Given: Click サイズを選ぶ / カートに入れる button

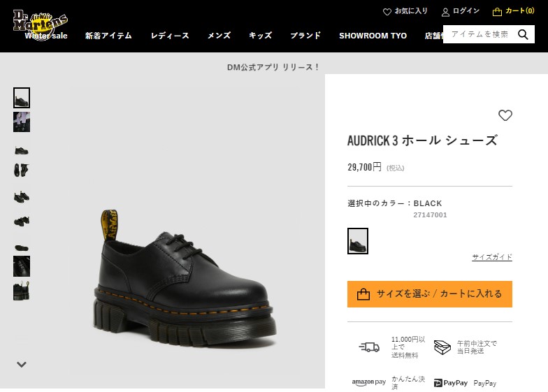Looking at the screenshot, I should (429, 293).
